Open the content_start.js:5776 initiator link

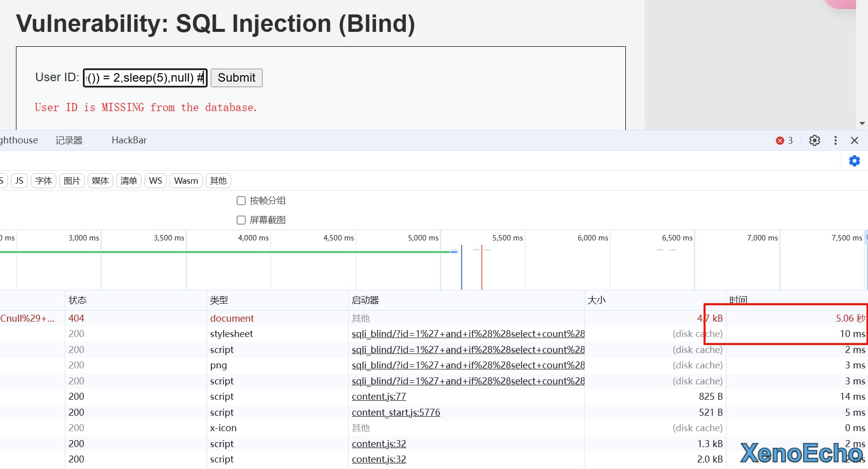pyautogui.click(x=396, y=412)
